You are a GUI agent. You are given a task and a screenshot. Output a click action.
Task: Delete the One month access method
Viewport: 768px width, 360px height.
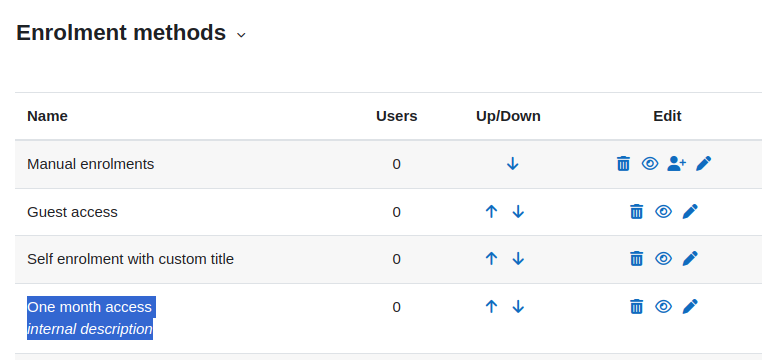pyautogui.click(x=636, y=307)
